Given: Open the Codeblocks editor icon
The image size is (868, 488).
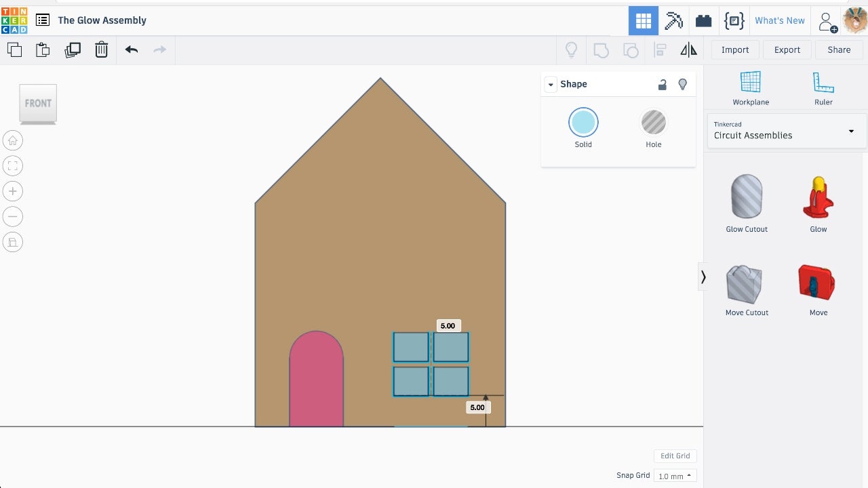Looking at the screenshot, I should [x=734, y=20].
